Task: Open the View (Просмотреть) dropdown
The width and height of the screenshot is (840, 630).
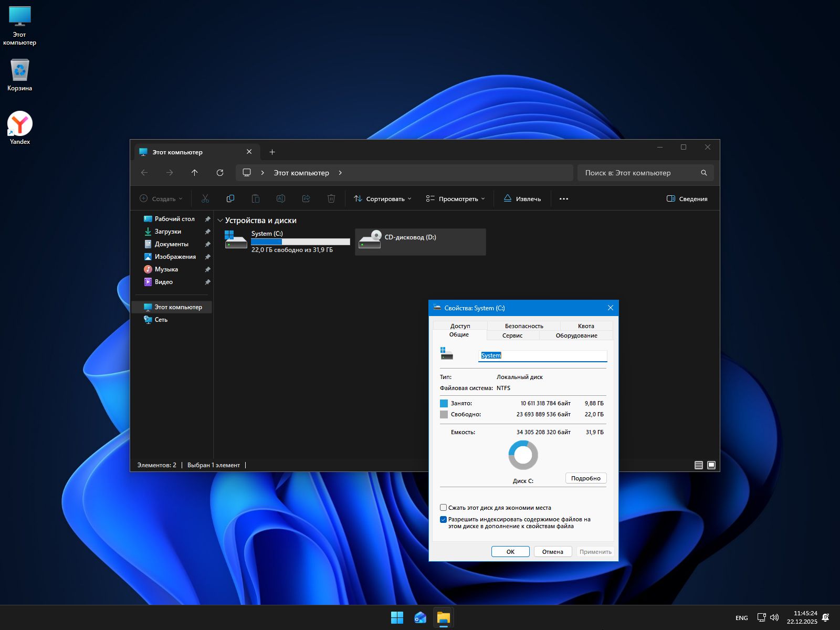Action: point(455,199)
